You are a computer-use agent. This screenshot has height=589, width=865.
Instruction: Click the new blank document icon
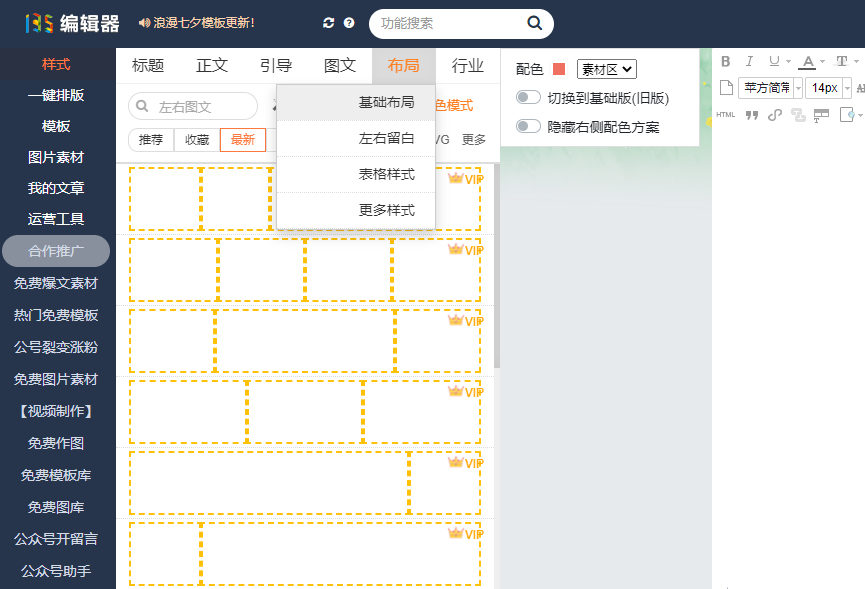click(726, 87)
